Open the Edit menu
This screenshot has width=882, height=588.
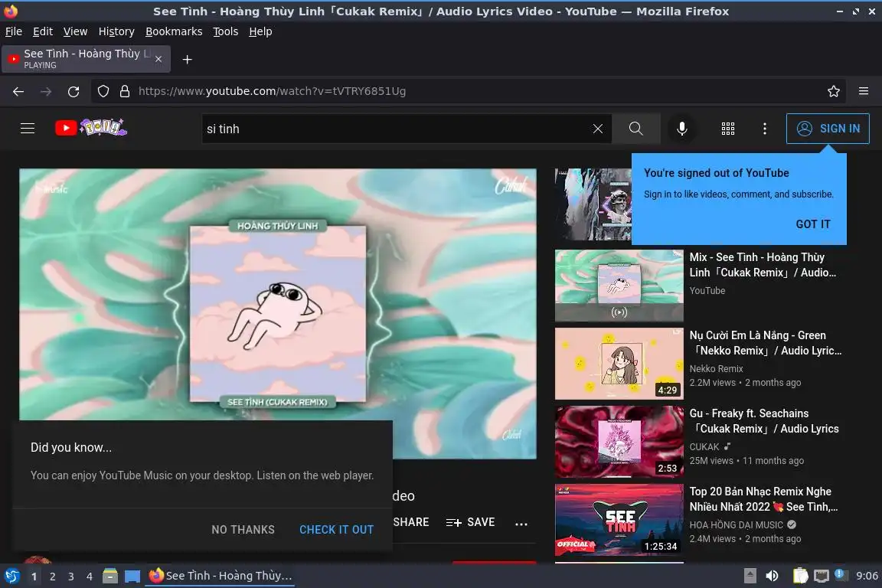[x=43, y=31]
